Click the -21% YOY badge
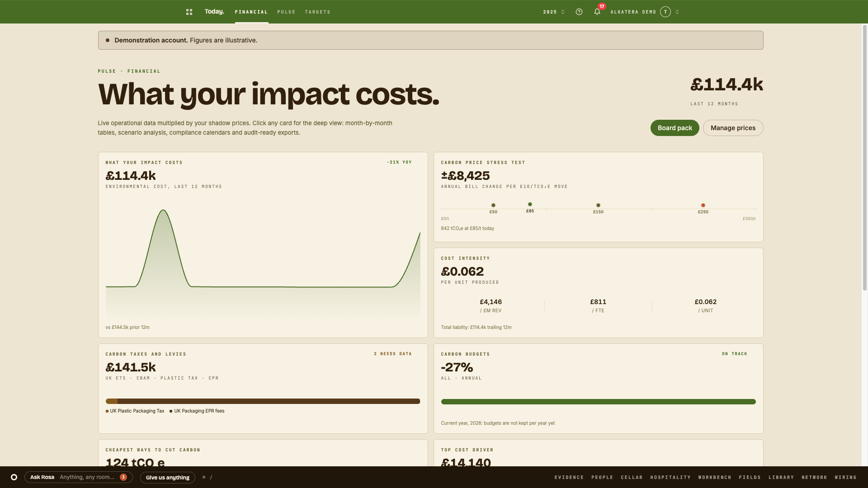Screen dimensions: 868x488 (x=399, y=162)
